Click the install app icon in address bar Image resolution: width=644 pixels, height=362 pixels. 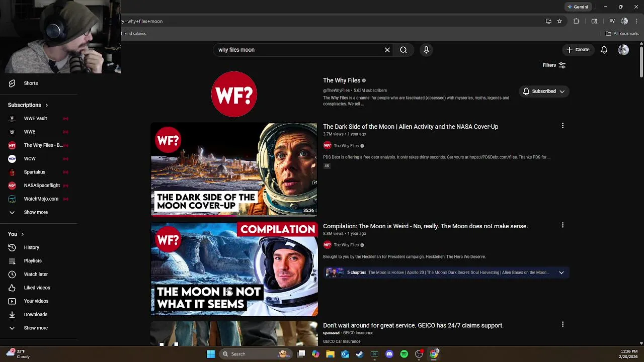(x=548, y=21)
